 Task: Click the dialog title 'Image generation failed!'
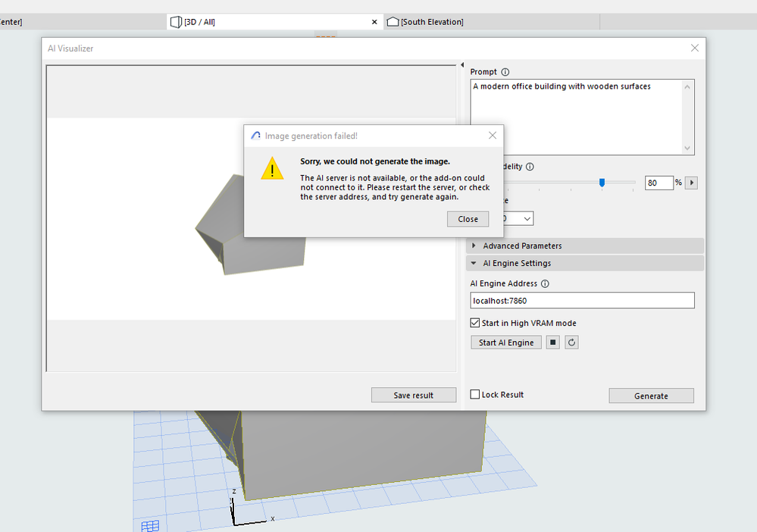pos(311,136)
